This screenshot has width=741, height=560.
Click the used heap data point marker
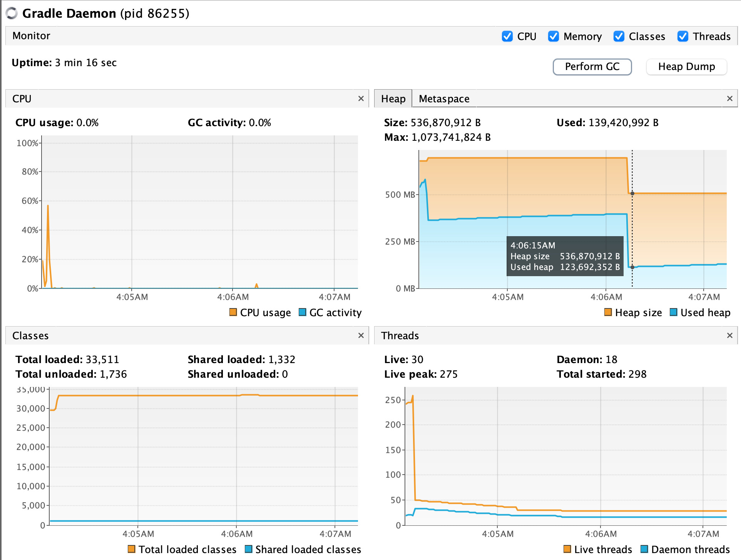(632, 267)
